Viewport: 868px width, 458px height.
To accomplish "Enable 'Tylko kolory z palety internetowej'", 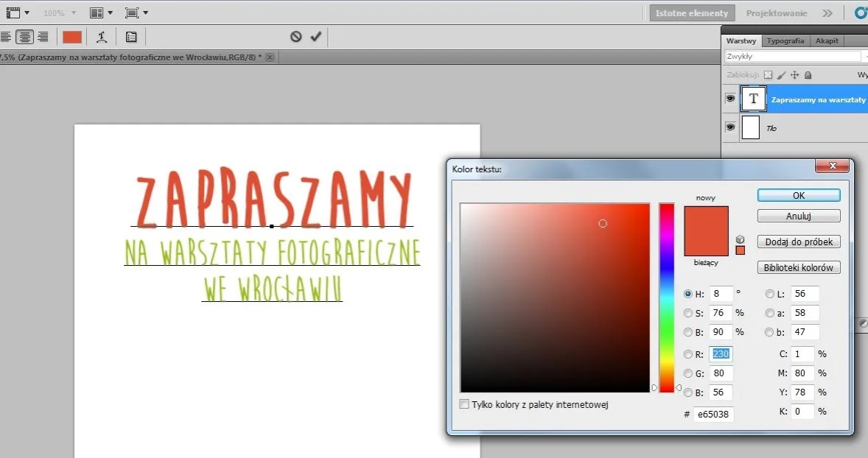I will pos(464,404).
